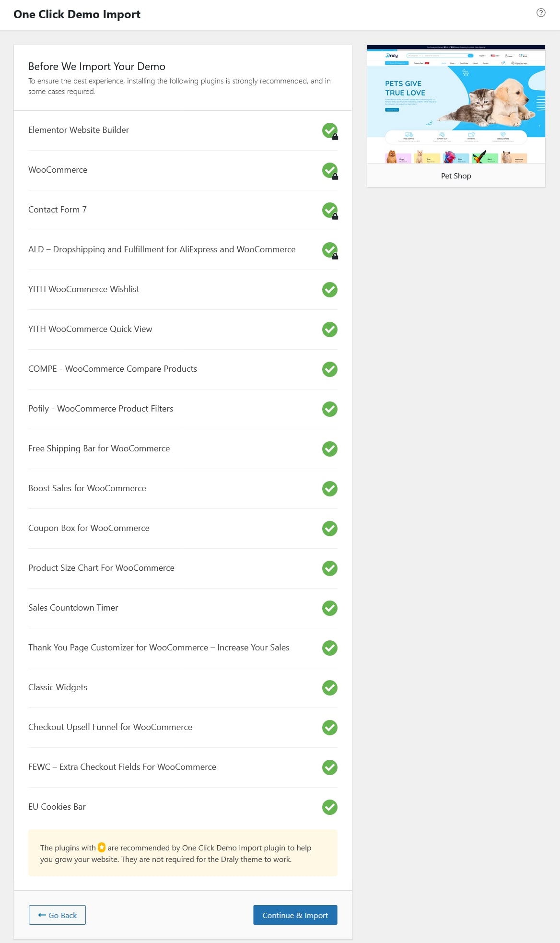Toggle Free Shipping Bar plugin checkmark
560x943 pixels.
point(330,449)
